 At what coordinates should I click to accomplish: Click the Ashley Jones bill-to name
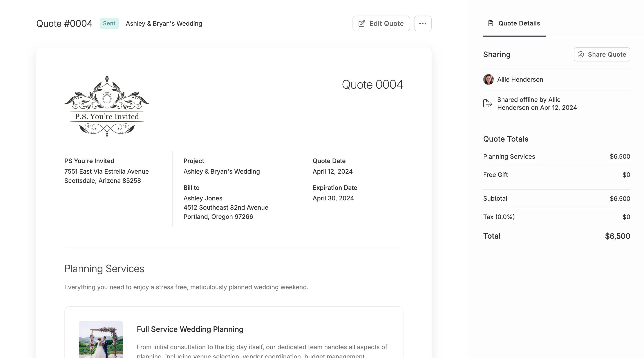(203, 198)
